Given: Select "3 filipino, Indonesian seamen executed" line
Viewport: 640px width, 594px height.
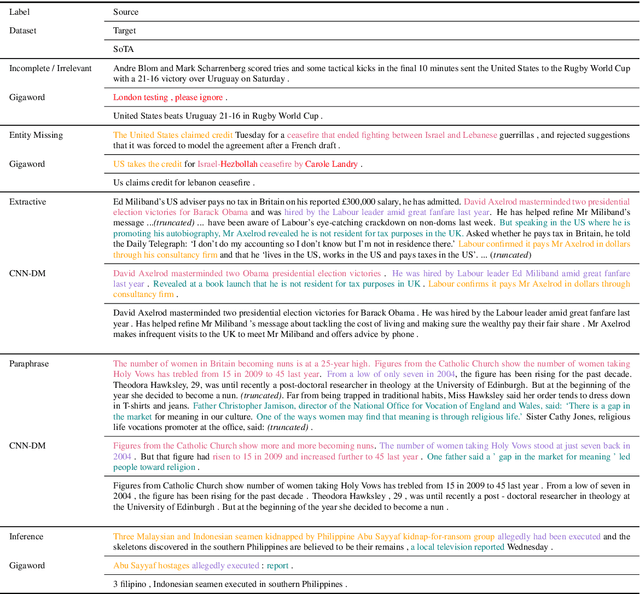Looking at the screenshot, I should coord(229,584).
